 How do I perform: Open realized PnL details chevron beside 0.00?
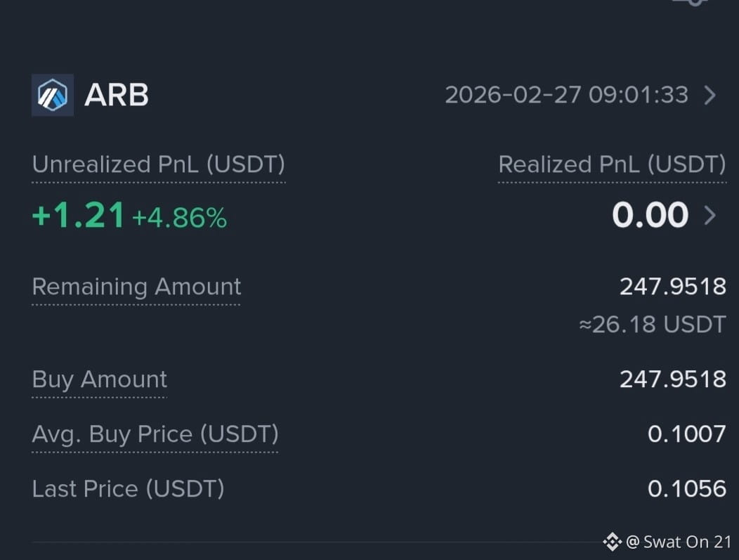click(x=710, y=216)
